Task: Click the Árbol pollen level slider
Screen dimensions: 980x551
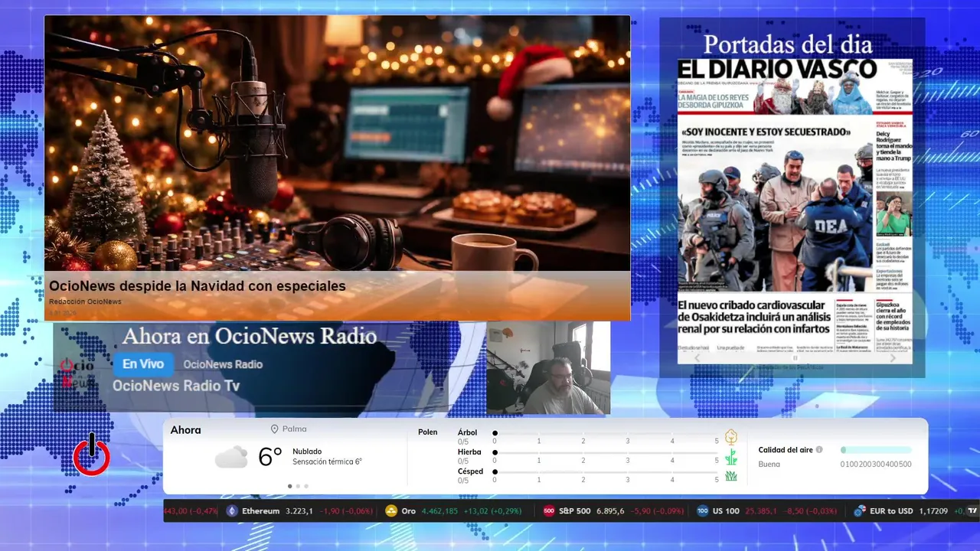Action: 606,433
